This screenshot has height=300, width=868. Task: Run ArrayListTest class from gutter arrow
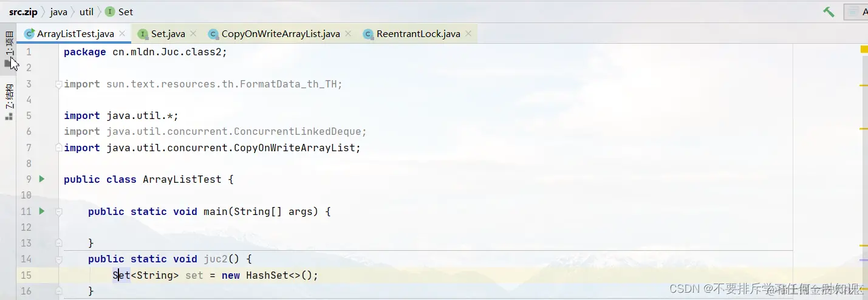click(x=42, y=179)
